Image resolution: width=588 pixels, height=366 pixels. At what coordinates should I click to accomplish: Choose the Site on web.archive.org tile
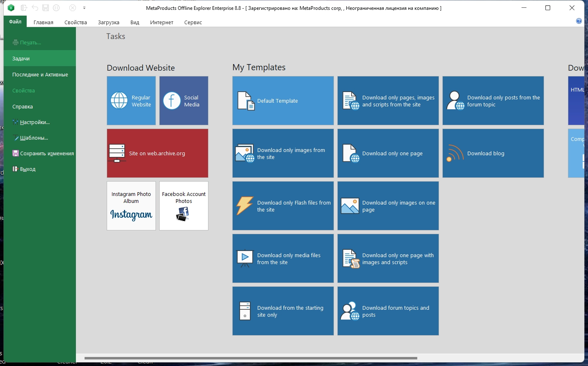coord(158,153)
